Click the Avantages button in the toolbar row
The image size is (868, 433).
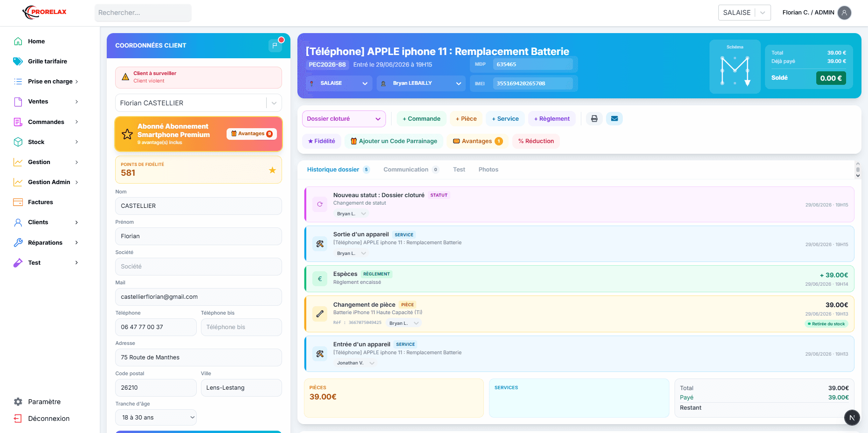click(x=477, y=141)
